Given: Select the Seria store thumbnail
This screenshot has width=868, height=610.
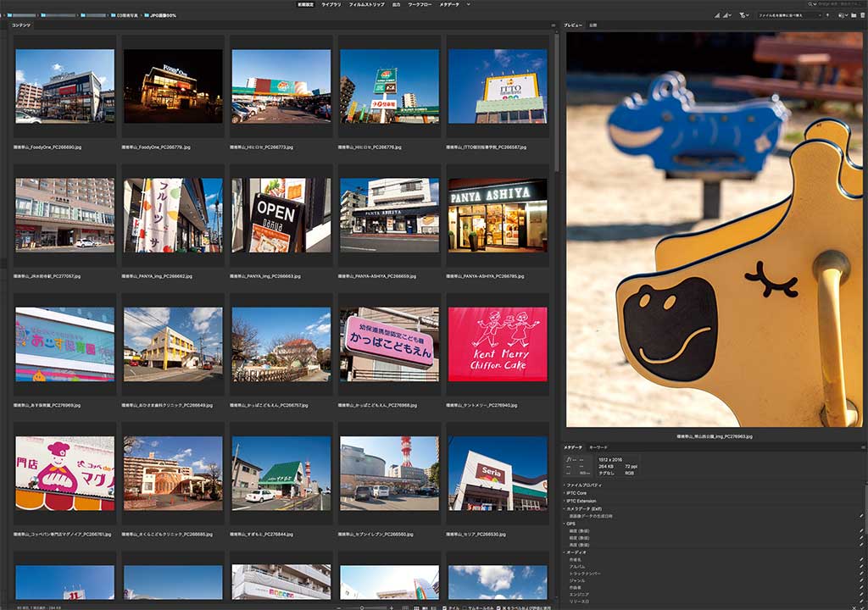Looking at the screenshot, I should tap(498, 474).
